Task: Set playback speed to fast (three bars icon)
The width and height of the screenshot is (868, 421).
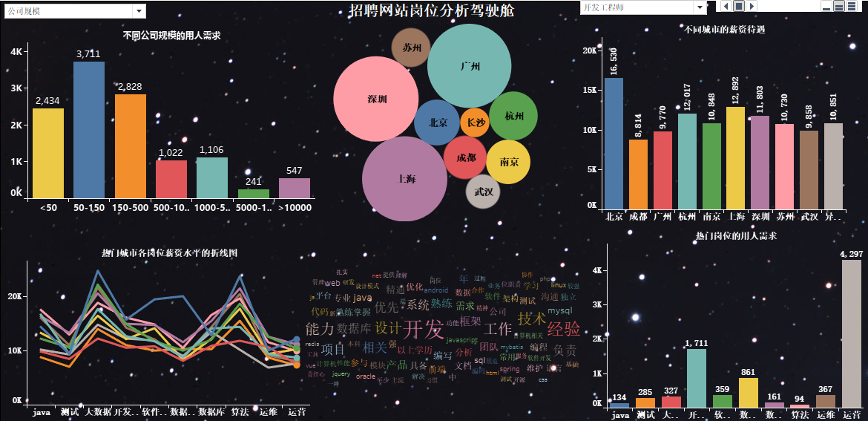Action: [x=851, y=6]
